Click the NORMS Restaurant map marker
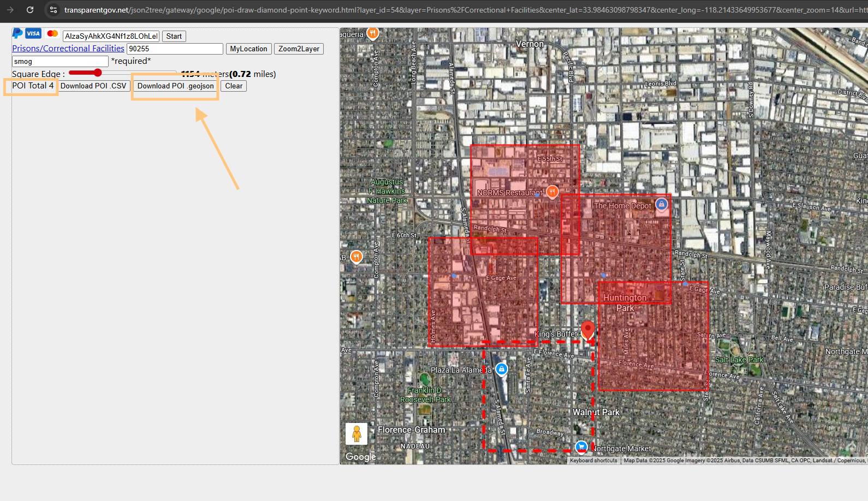Image resolution: width=868 pixels, height=501 pixels. click(x=552, y=191)
